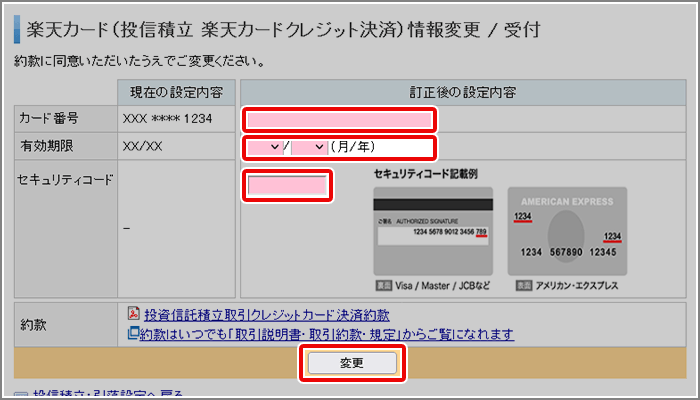The image size is (700, 400).
Task: Click the PDF icon beside the 約款 link
Action: click(x=133, y=313)
